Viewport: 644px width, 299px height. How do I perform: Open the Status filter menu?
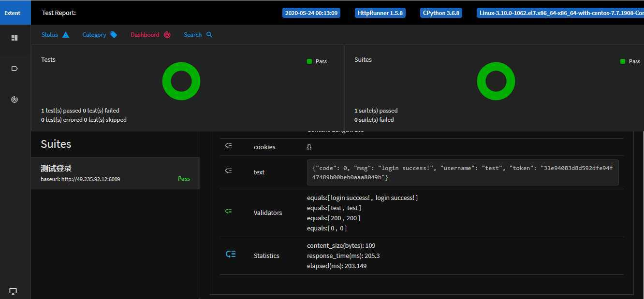(56, 35)
